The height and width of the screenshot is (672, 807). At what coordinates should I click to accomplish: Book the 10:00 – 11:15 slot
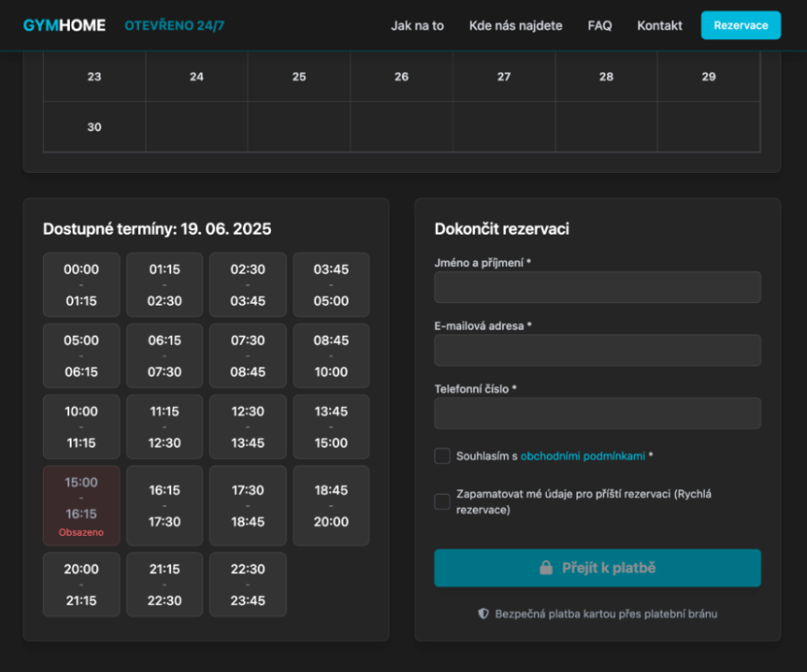pyautogui.click(x=82, y=426)
